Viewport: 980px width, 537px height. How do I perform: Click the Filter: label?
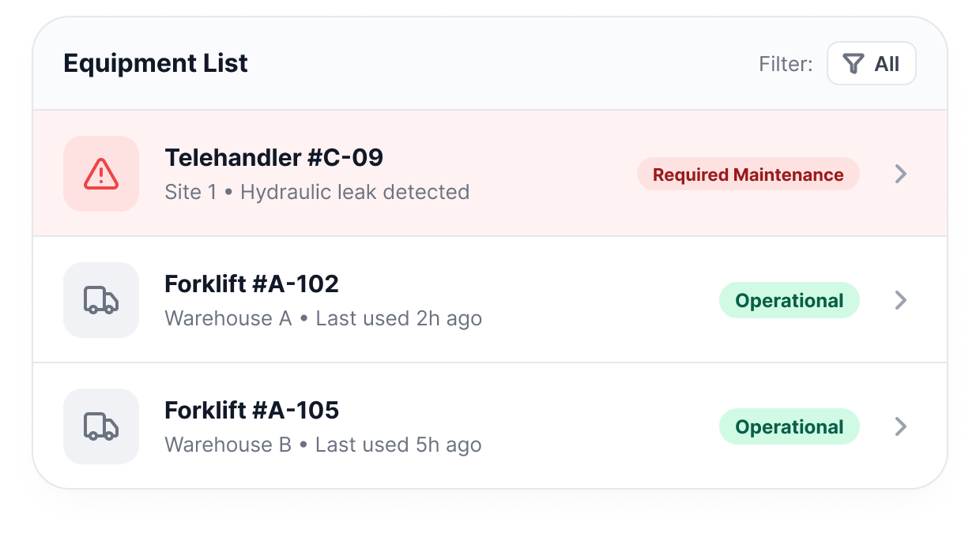coord(786,64)
